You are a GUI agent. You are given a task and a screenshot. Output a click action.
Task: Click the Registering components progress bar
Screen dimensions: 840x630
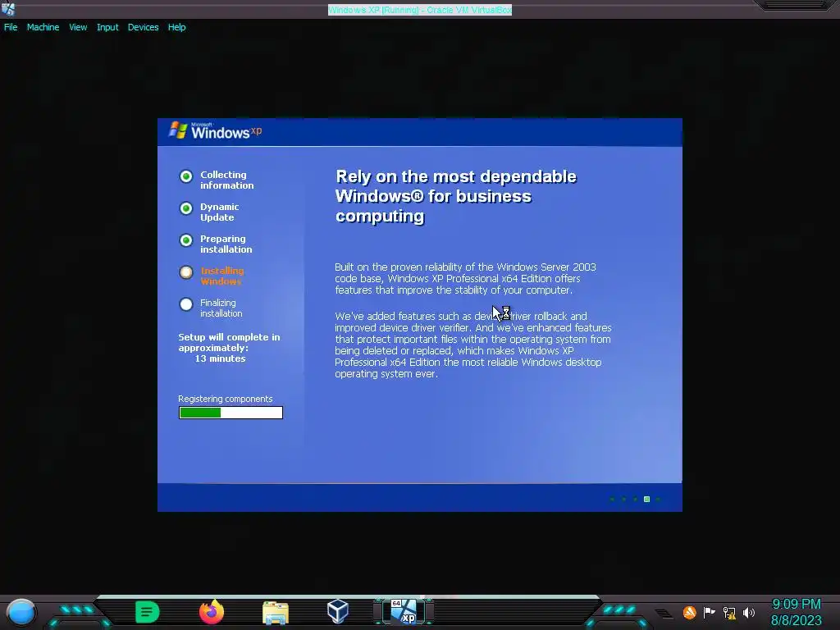tap(231, 413)
